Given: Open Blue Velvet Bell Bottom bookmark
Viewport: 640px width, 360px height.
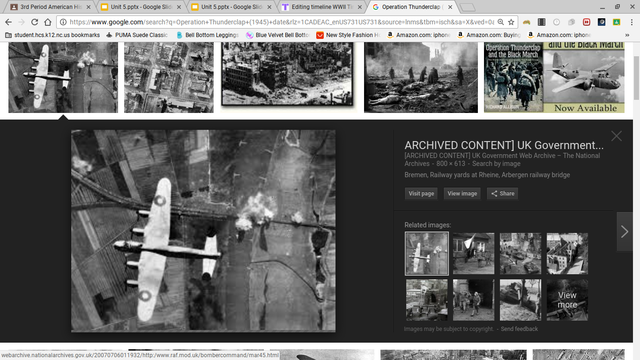Looking at the screenshot, I should (x=278, y=35).
